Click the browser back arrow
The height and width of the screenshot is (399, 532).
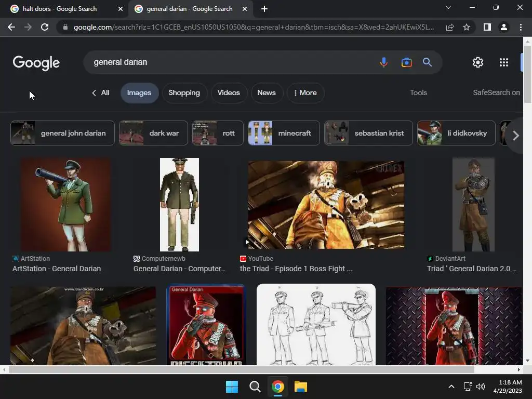[x=11, y=27]
